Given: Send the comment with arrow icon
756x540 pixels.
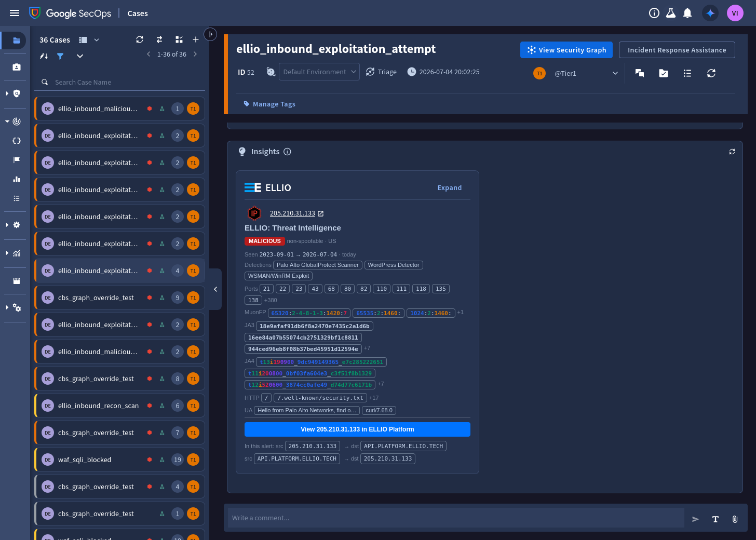Looking at the screenshot, I should tap(696, 519).
